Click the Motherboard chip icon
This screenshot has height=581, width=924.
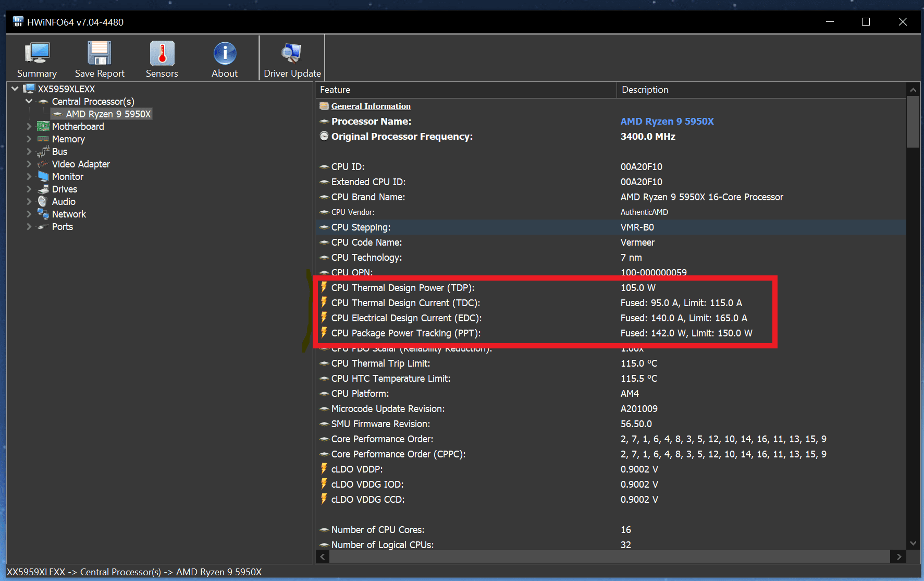point(43,127)
